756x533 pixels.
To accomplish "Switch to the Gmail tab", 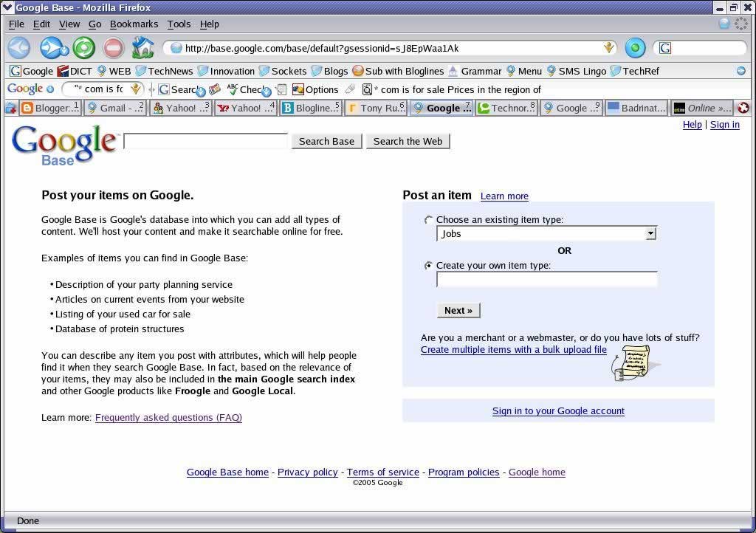I will (114, 108).
